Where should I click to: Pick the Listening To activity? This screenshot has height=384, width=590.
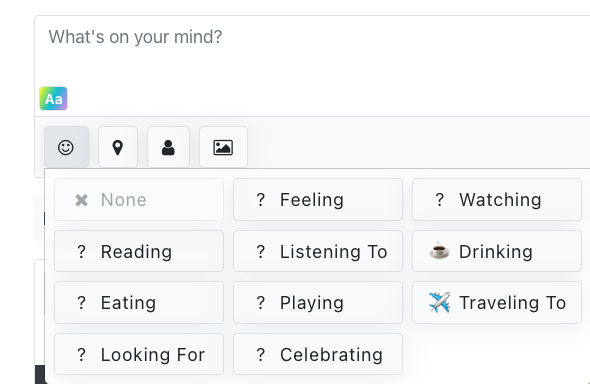coord(318,251)
